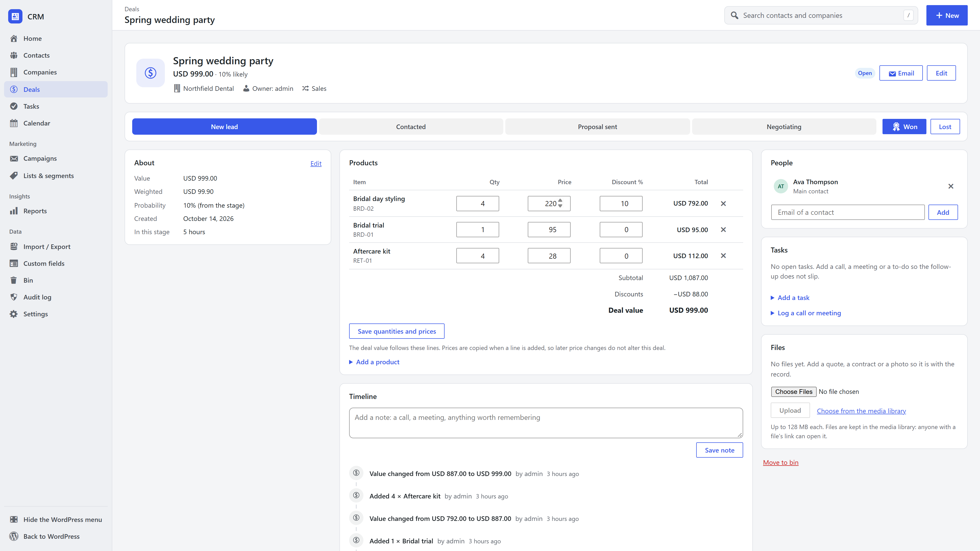Focus the search contacts and companies box
This screenshot has width=980, height=551.
(821, 15)
